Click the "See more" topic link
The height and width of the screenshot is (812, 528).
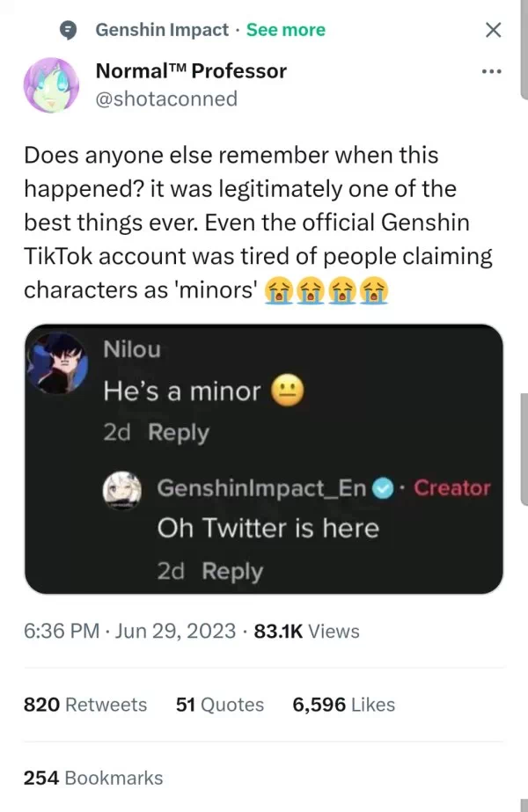[x=285, y=30]
